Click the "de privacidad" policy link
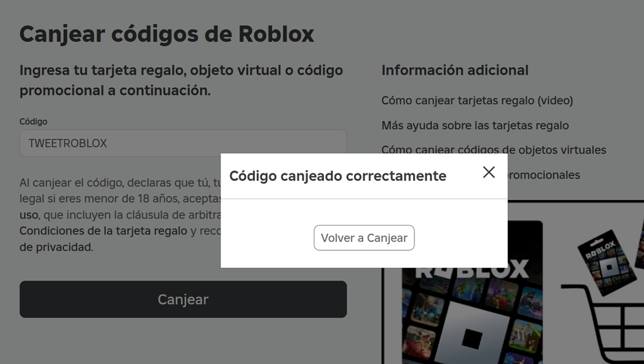 (56, 247)
